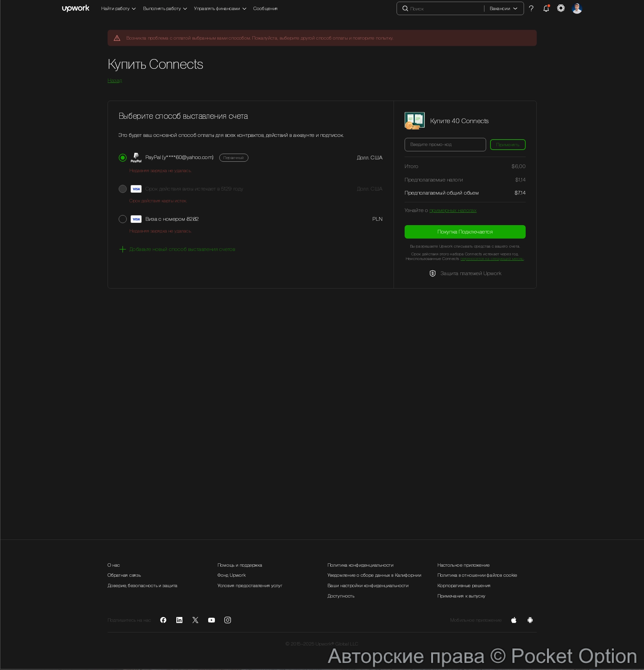Open Upwork's YouTube channel icon
Screen dimensions: 644x670
point(212,620)
